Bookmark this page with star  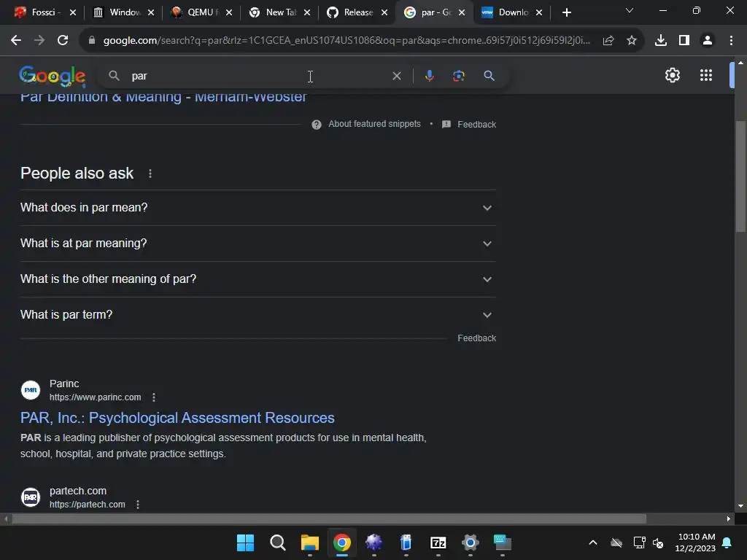(x=631, y=41)
